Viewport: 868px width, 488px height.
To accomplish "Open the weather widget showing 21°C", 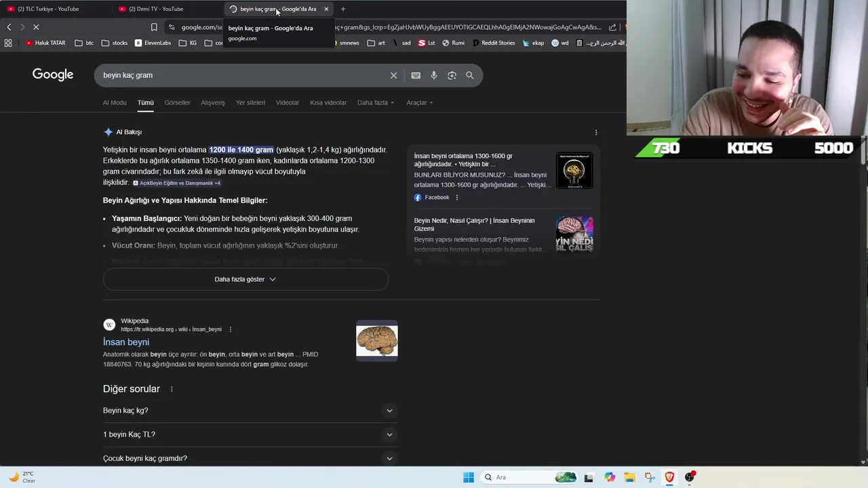I will (22, 477).
